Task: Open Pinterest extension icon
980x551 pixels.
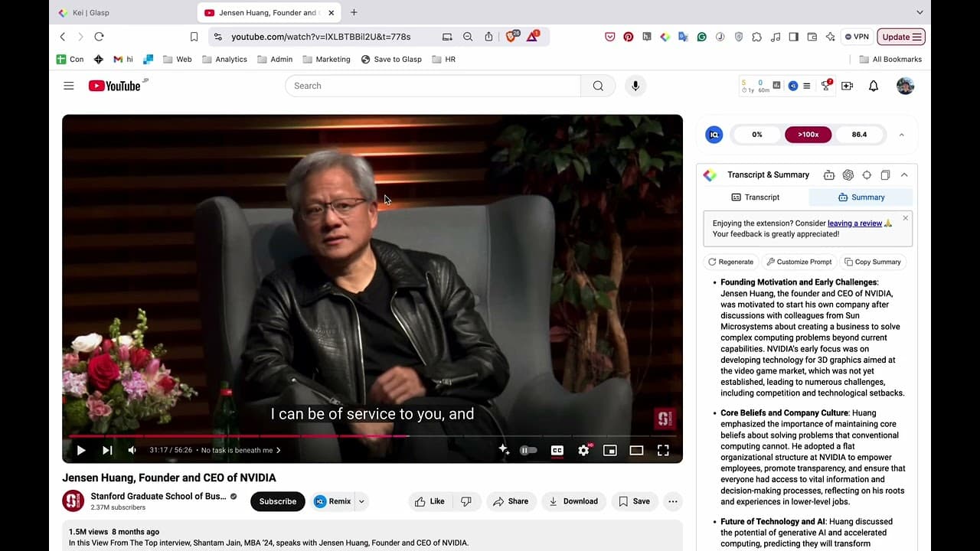Action: [x=629, y=37]
